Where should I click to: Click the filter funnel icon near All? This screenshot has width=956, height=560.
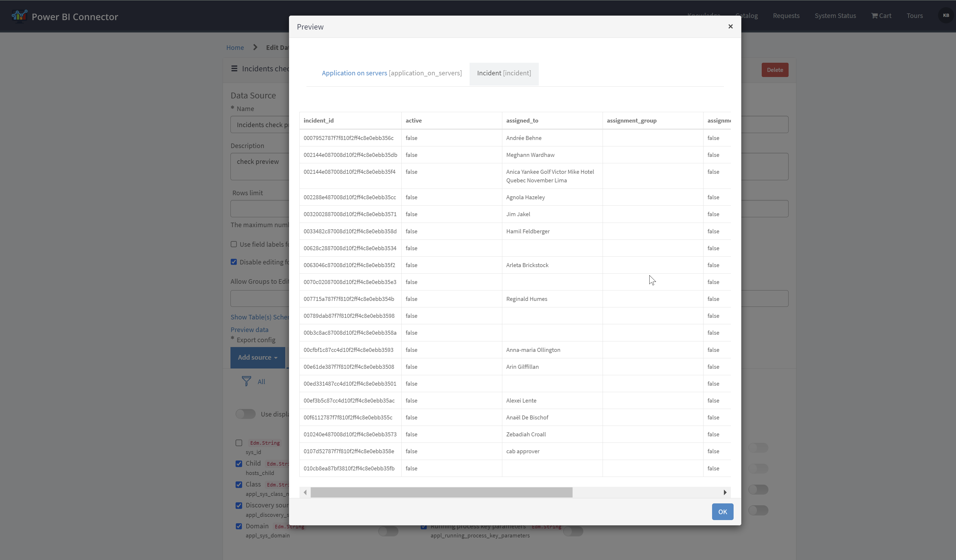coord(246,381)
